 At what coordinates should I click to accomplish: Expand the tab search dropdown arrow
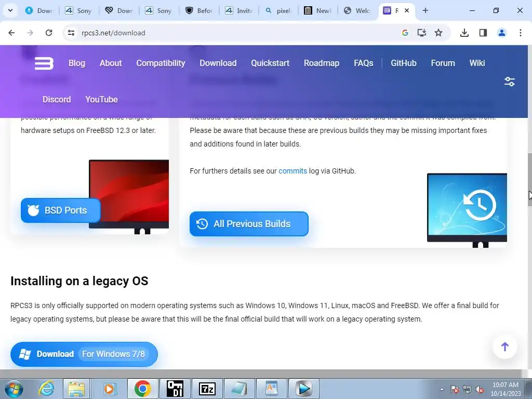[x=10, y=10]
